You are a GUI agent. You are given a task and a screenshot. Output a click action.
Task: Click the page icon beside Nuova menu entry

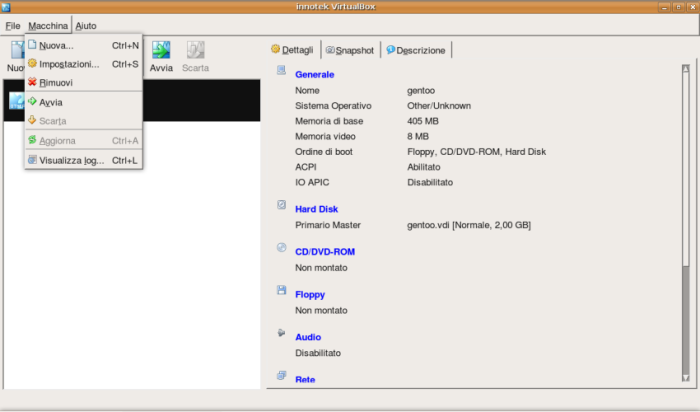point(32,45)
